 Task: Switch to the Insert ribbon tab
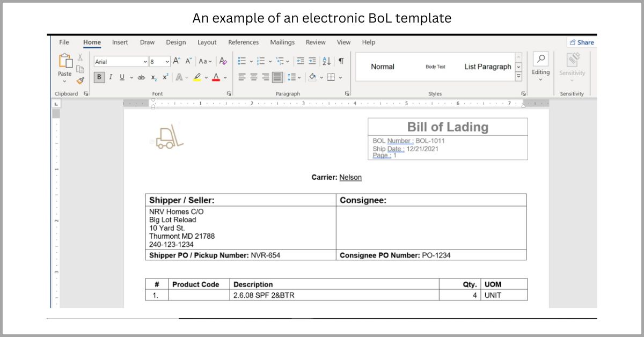point(120,42)
